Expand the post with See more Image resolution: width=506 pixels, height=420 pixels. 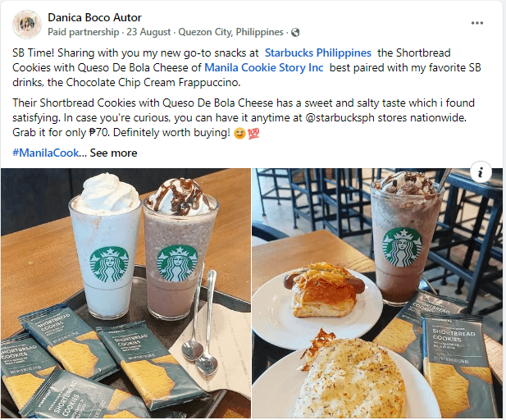coord(113,153)
